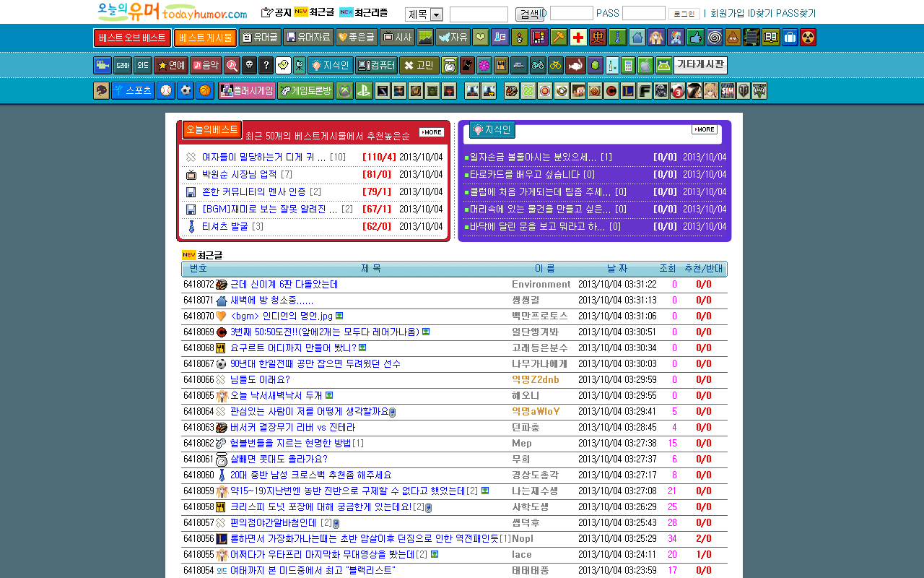Switch to the 베스트 게시물 tab

tap(205, 38)
